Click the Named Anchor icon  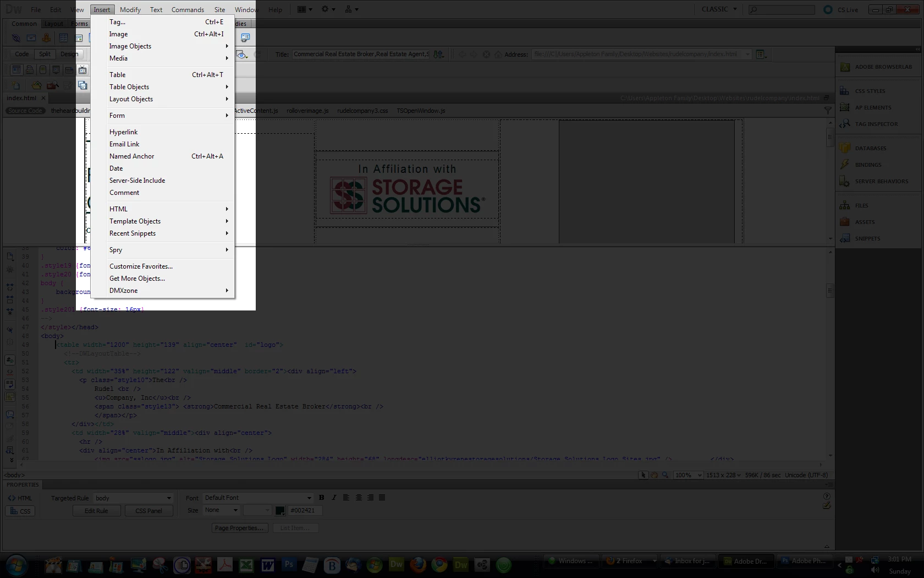(46, 38)
